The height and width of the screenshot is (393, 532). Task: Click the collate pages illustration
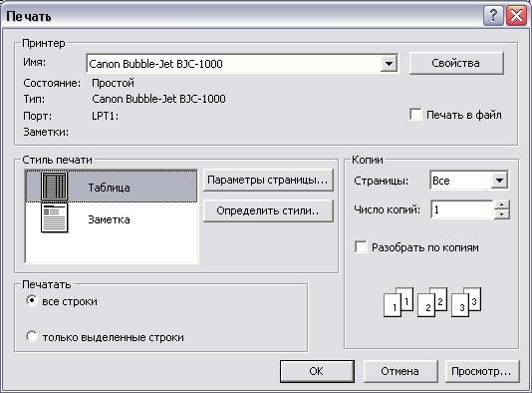(432, 302)
